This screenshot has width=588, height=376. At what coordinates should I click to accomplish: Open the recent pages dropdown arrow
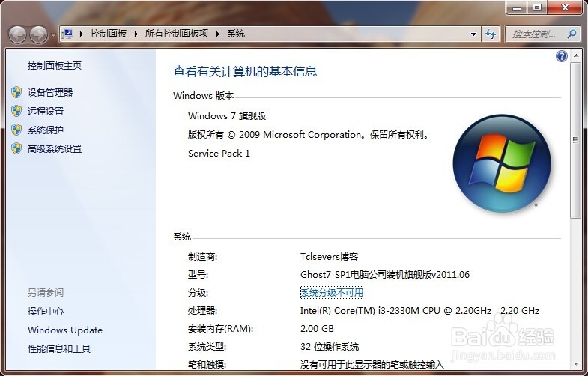pyautogui.click(x=53, y=35)
